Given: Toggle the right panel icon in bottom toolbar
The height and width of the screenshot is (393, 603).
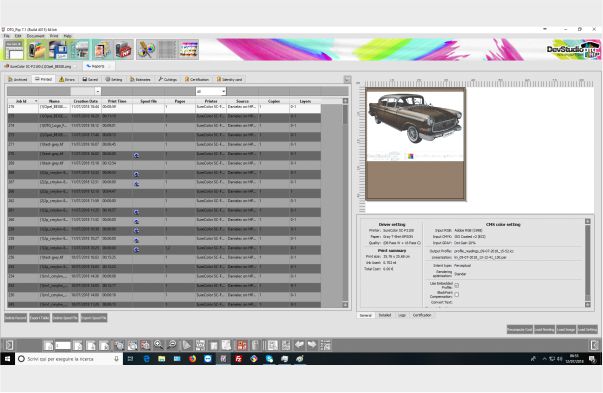Looking at the screenshot, I should click(594, 345).
